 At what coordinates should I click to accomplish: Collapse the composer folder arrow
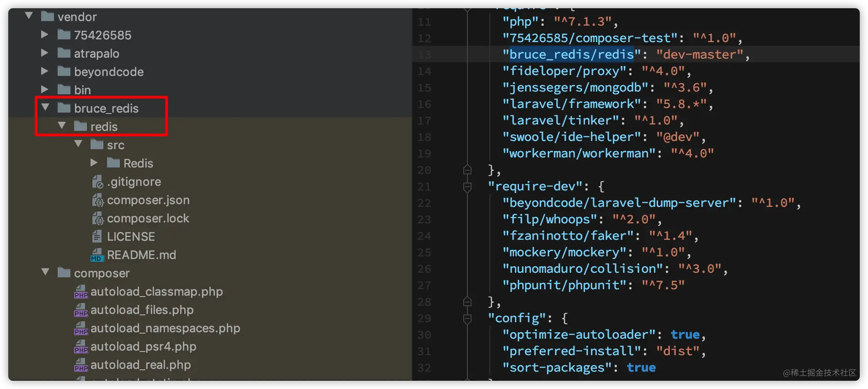45,272
